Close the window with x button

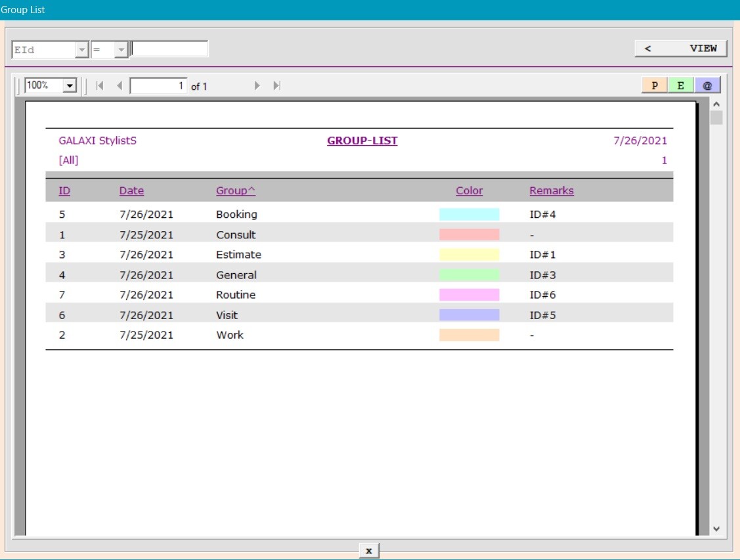pos(368,551)
